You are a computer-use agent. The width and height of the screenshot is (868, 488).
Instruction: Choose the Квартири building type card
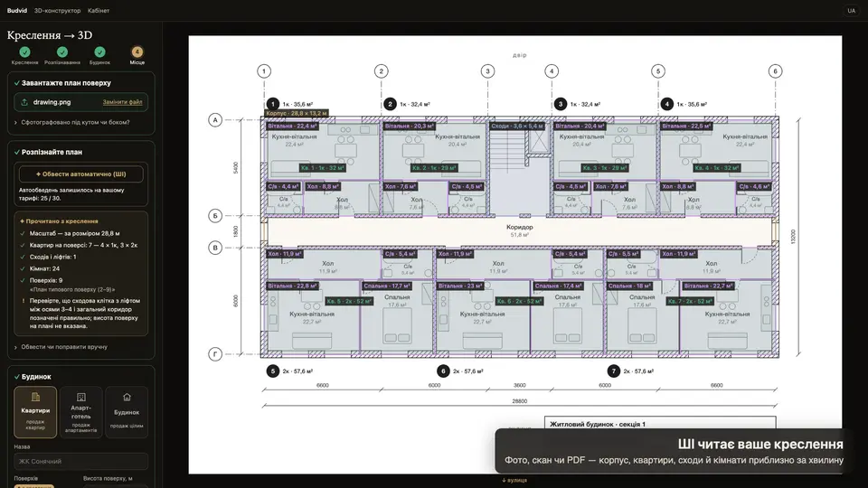35,412
